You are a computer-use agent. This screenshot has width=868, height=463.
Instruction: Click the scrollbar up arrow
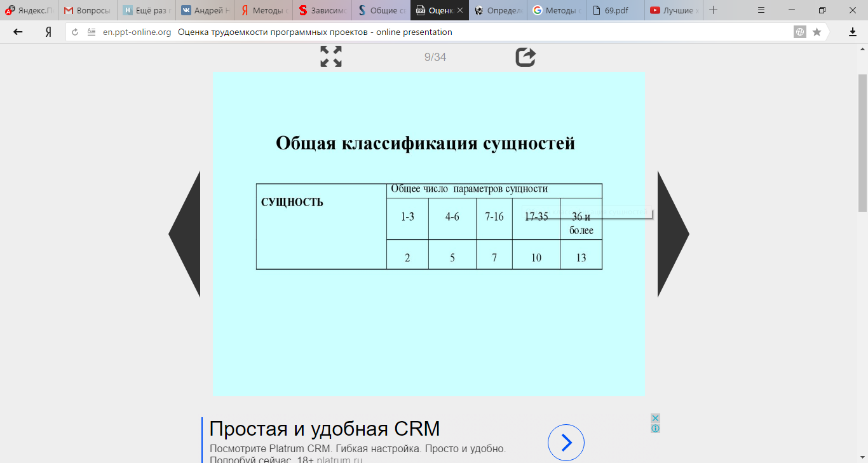point(863,49)
